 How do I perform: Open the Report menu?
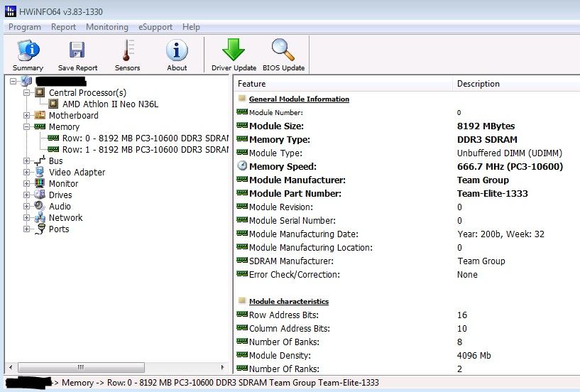(63, 27)
